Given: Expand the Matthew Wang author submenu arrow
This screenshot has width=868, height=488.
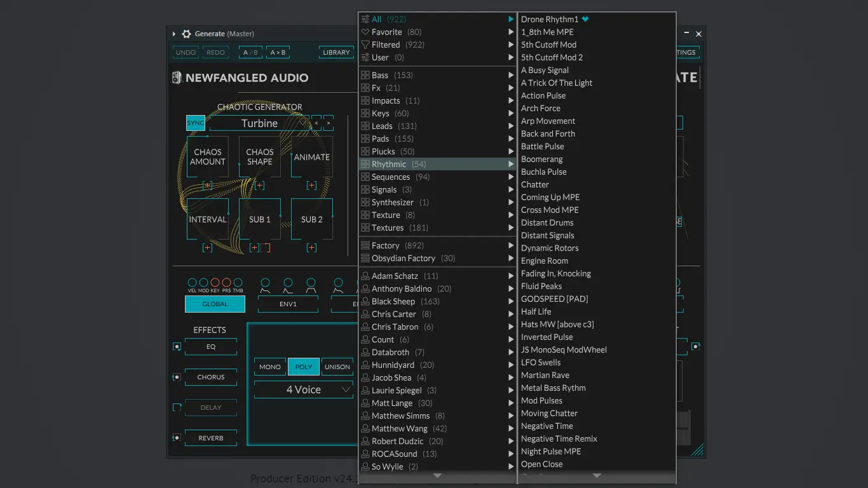Looking at the screenshot, I should point(511,428).
